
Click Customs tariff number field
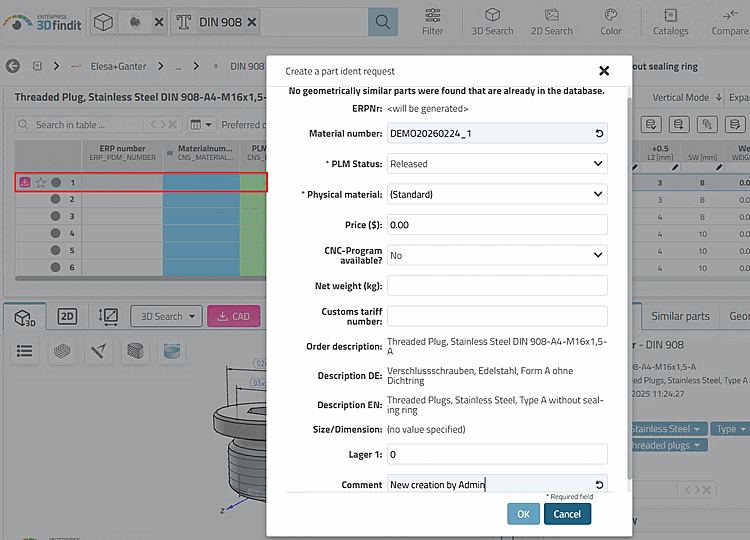(x=497, y=316)
